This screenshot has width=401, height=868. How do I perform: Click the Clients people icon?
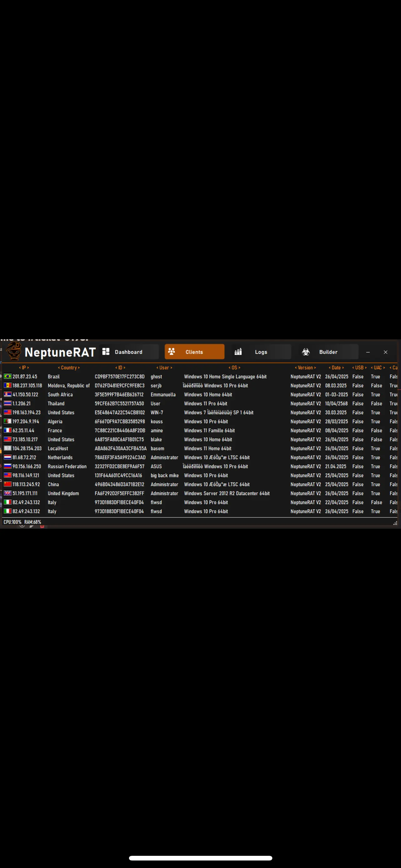point(171,352)
